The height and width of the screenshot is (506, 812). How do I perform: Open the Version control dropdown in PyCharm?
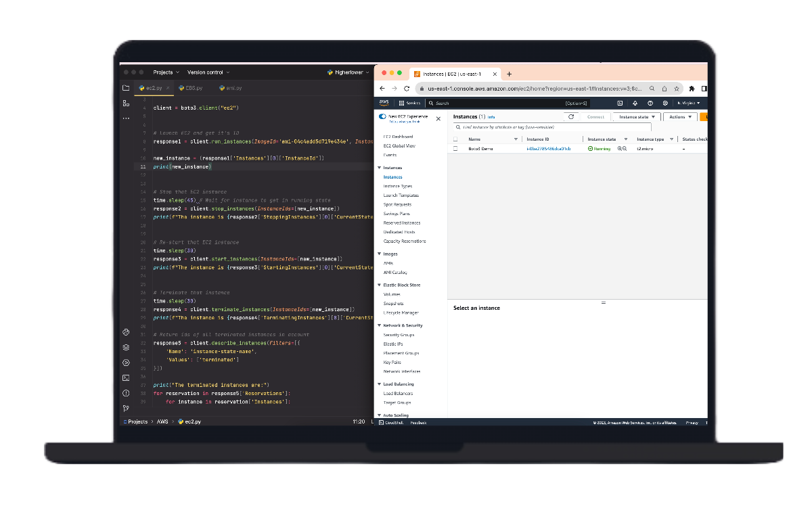click(208, 72)
